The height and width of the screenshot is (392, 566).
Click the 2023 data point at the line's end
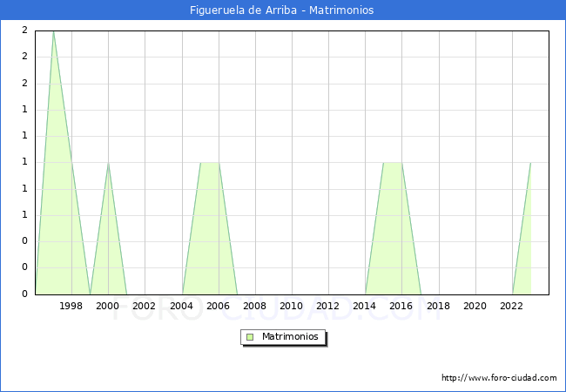click(530, 163)
